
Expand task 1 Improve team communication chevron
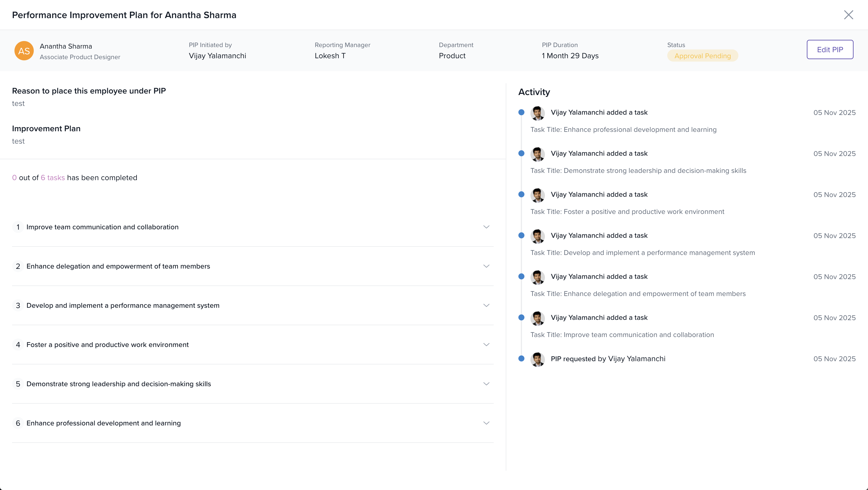[x=486, y=227]
